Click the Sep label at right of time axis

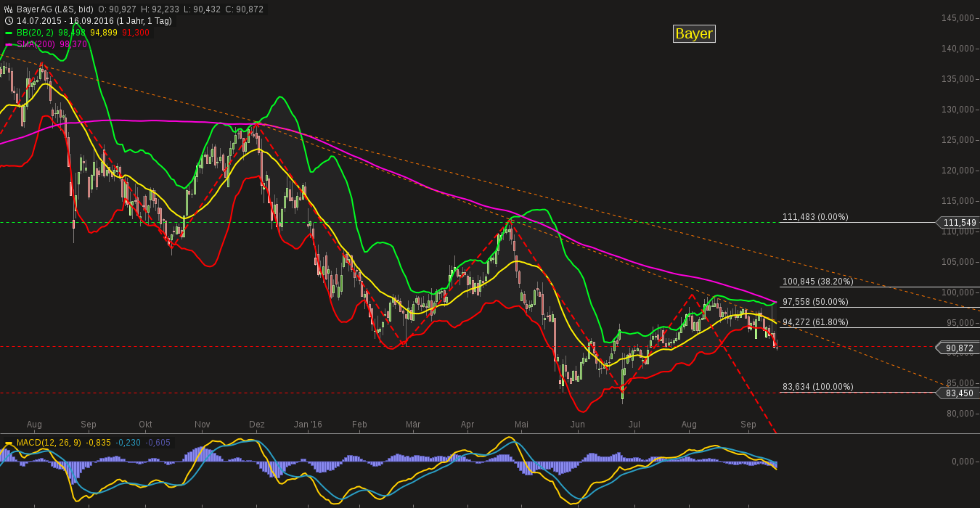(748, 425)
